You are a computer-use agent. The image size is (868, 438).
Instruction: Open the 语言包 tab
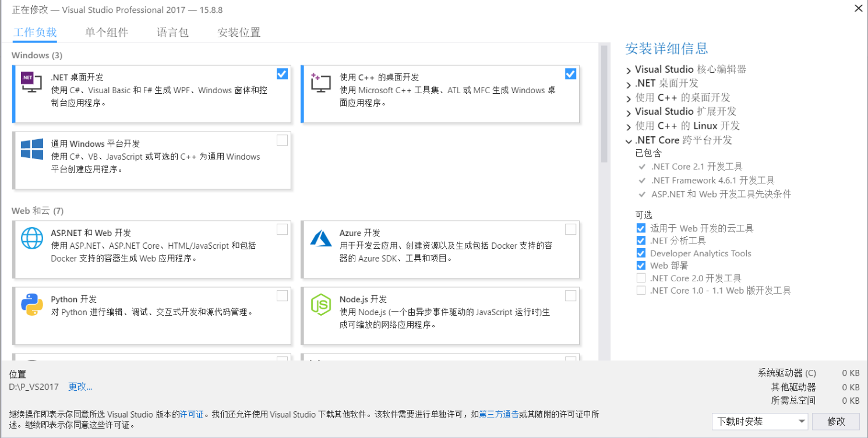coord(172,33)
